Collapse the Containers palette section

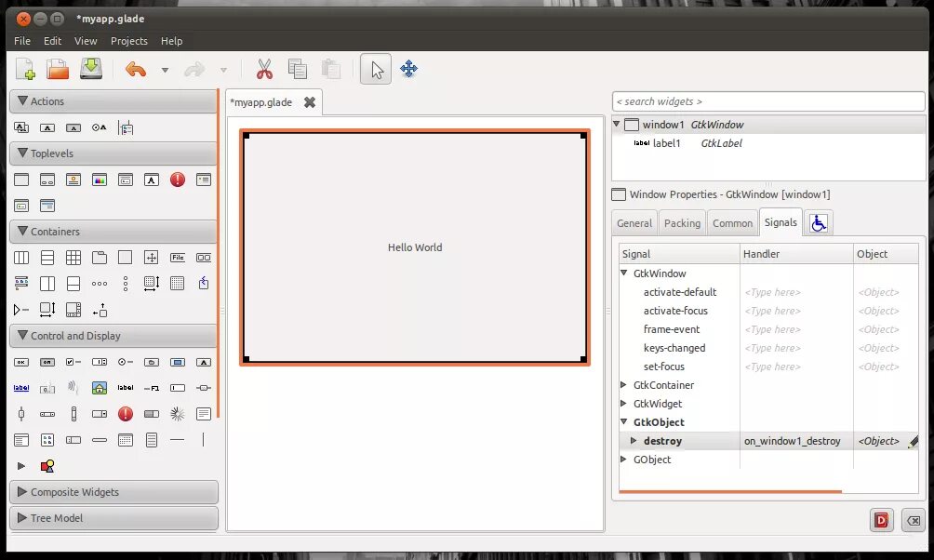tap(113, 231)
